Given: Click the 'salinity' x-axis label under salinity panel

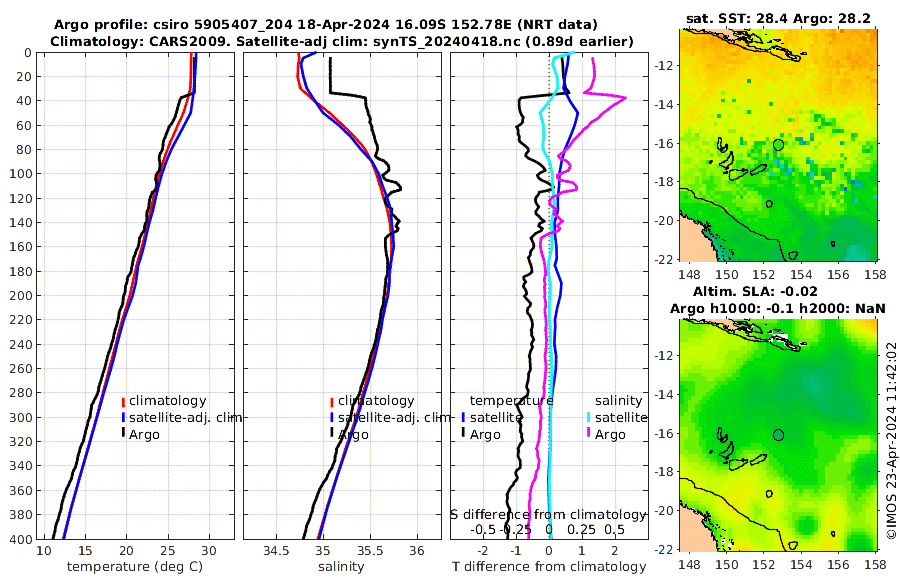Looking at the screenshot, I should pyautogui.click(x=341, y=567).
